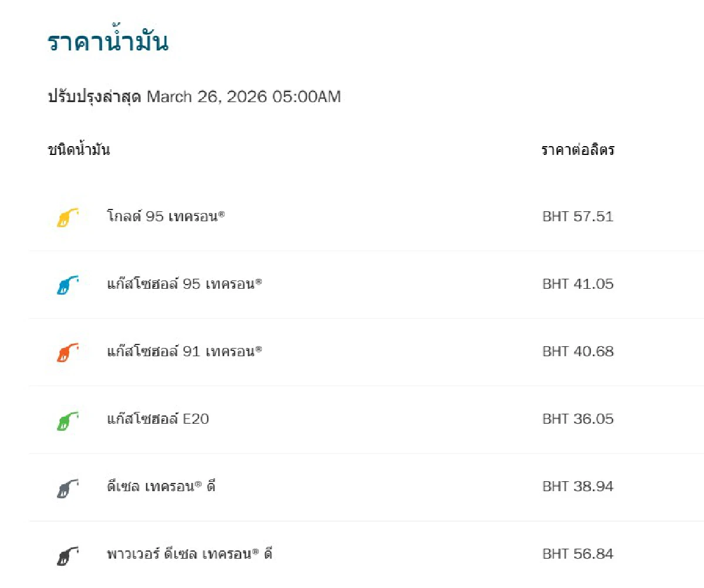Click the yellow fuel pump icon
The width and height of the screenshot is (704, 588).
click(66, 218)
